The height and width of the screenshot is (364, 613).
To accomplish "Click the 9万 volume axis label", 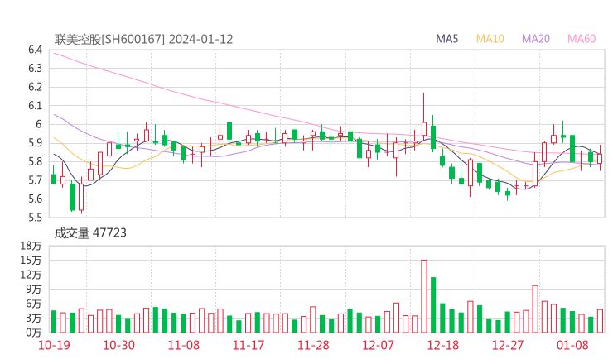I will click(34, 290).
